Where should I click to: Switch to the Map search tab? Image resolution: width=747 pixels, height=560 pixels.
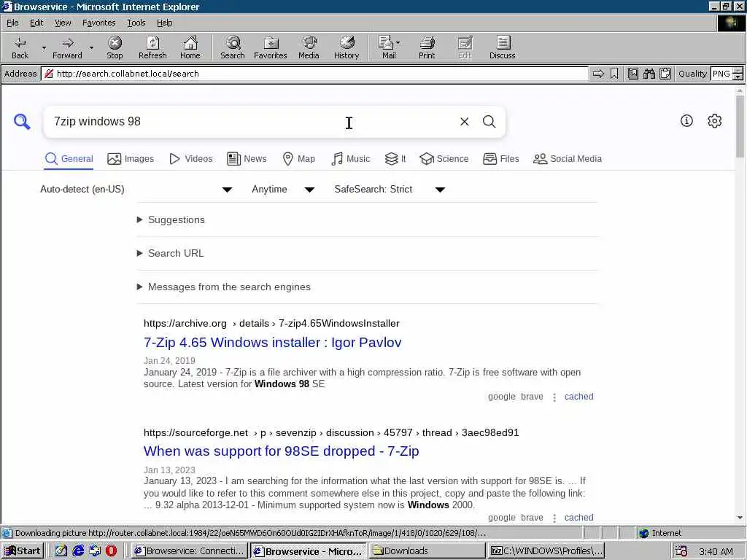tap(298, 158)
